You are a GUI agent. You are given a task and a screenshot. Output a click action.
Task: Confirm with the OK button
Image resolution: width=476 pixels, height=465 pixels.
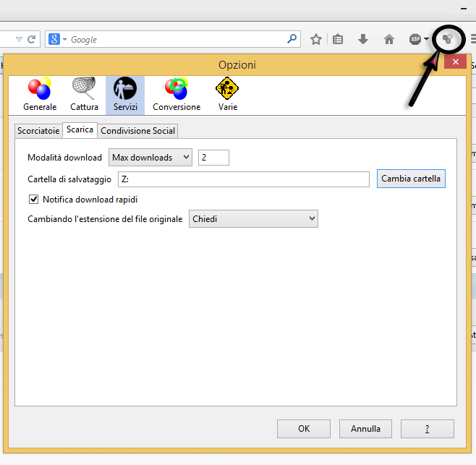pos(304,429)
